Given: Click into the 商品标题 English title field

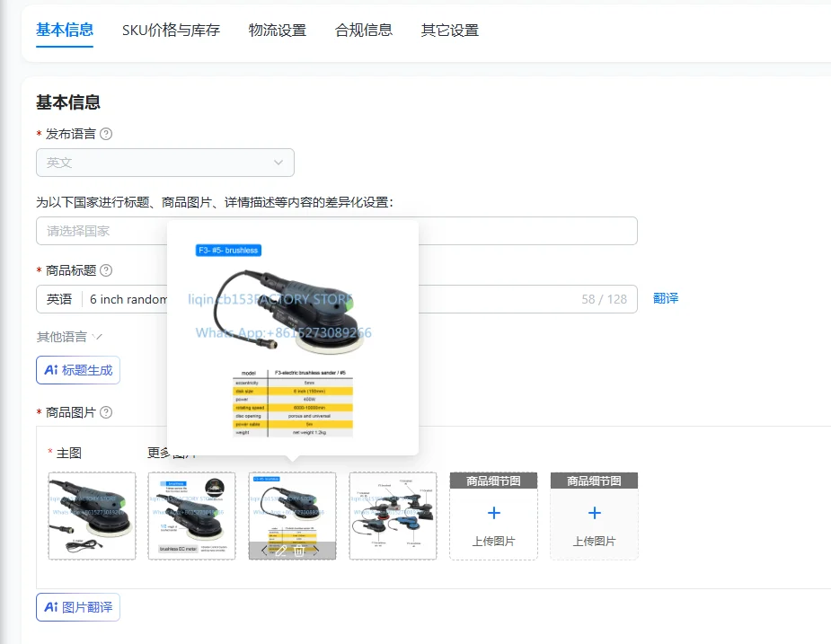Looking at the screenshot, I should (337, 299).
